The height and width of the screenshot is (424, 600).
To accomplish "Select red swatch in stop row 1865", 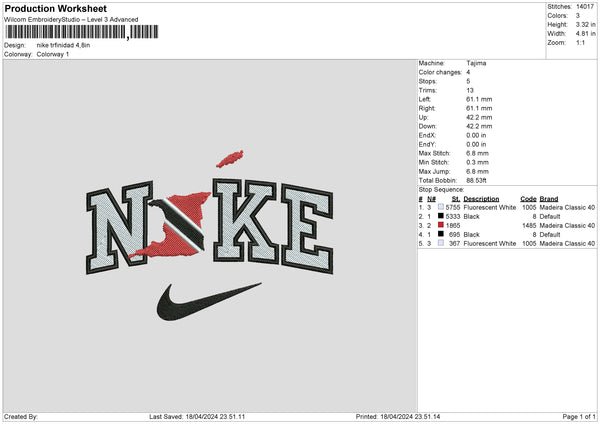I will click(x=441, y=225).
